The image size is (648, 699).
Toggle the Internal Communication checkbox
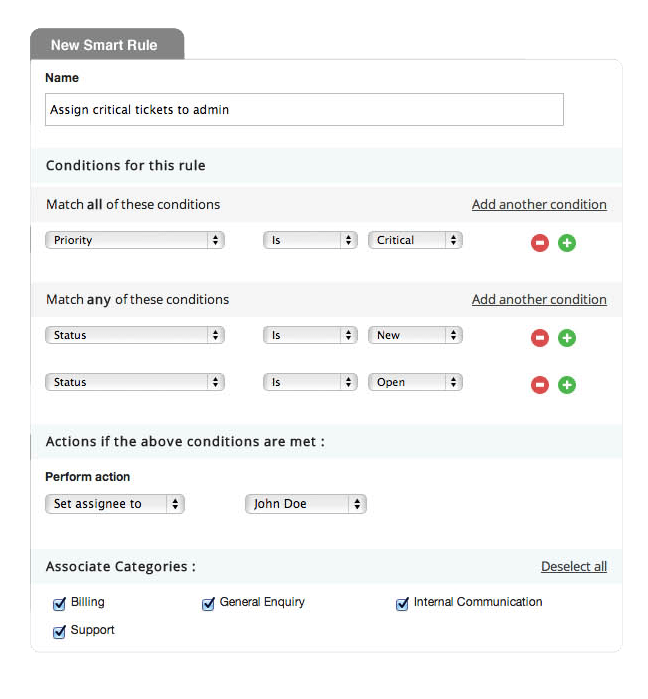(x=402, y=604)
